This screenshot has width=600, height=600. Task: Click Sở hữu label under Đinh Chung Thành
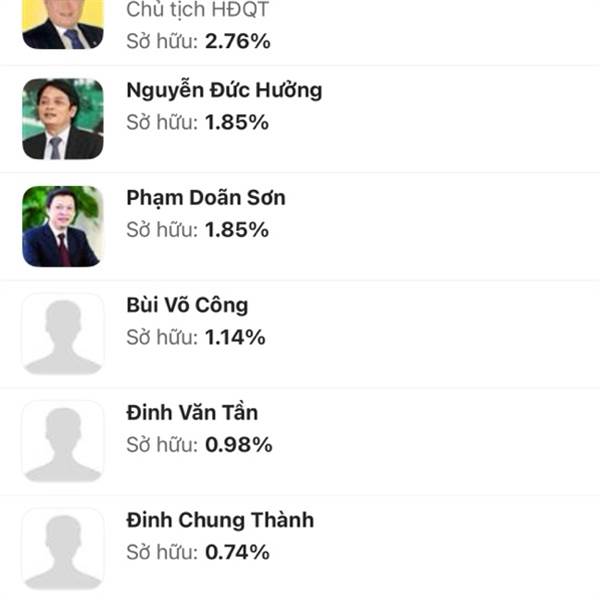162,552
